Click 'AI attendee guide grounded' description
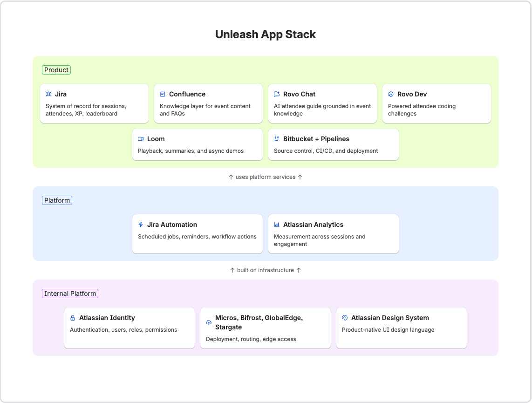This screenshot has width=532, height=403. point(322,110)
